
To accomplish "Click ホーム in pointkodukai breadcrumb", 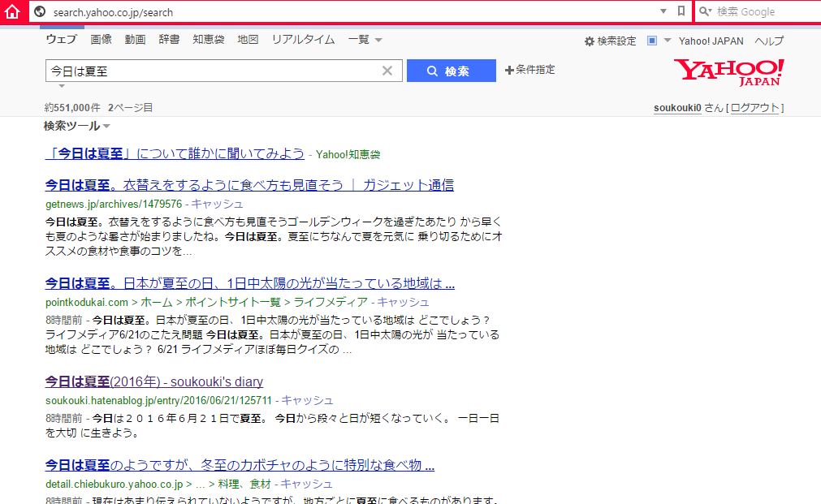I will click(157, 302).
